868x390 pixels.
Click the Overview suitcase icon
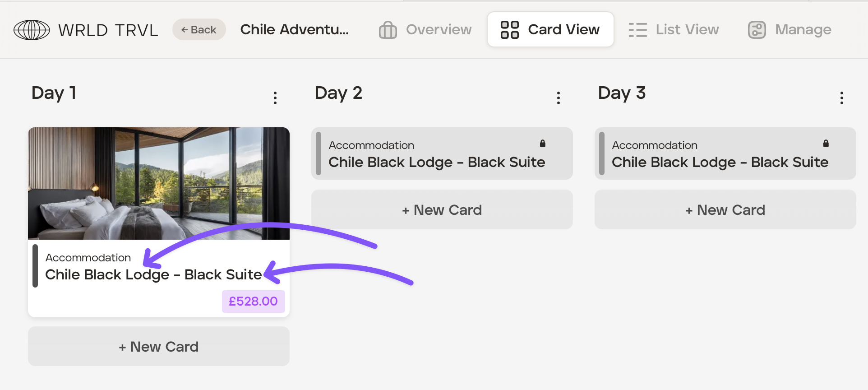(x=388, y=30)
